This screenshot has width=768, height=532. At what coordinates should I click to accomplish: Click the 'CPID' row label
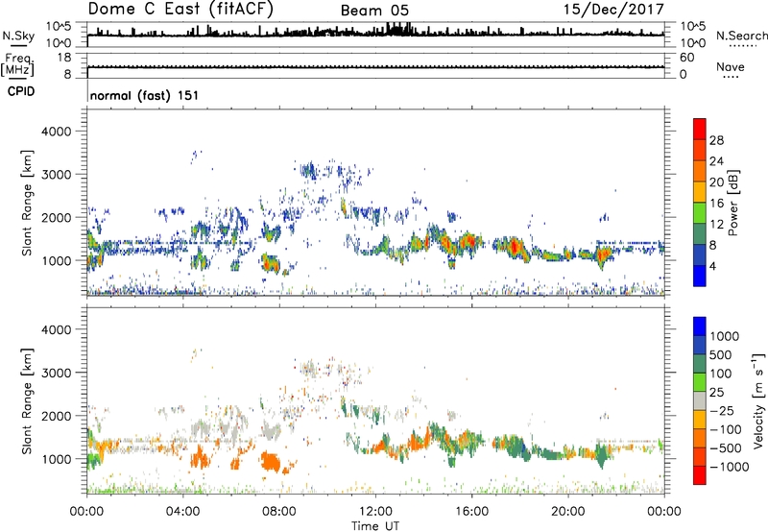(21, 91)
